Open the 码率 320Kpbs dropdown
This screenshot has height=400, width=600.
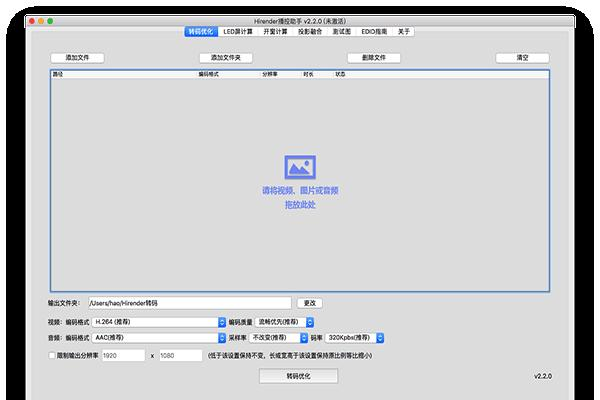coord(354,338)
